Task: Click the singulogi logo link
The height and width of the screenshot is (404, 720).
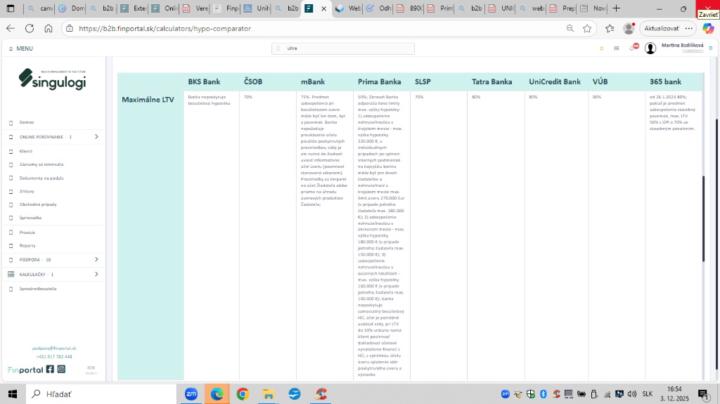Action: [52, 80]
